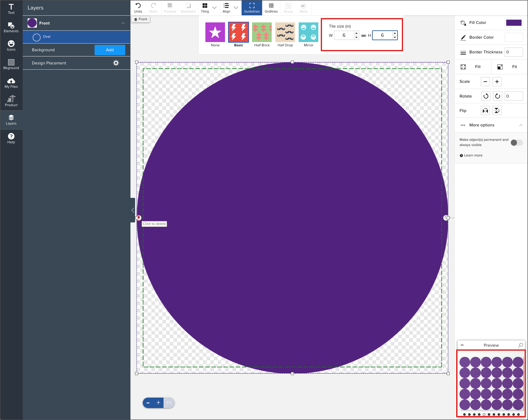The height and width of the screenshot is (420, 528).
Task: Minimize the Preview panel
Action: (x=462, y=345)
